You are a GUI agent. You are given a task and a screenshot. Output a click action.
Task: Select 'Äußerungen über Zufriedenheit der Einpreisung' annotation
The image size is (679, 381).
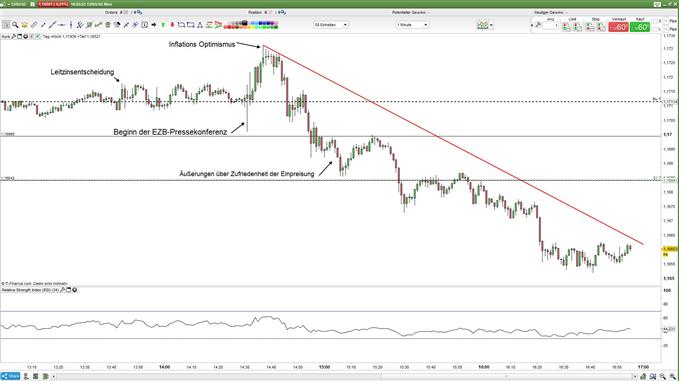coord(247,174)
